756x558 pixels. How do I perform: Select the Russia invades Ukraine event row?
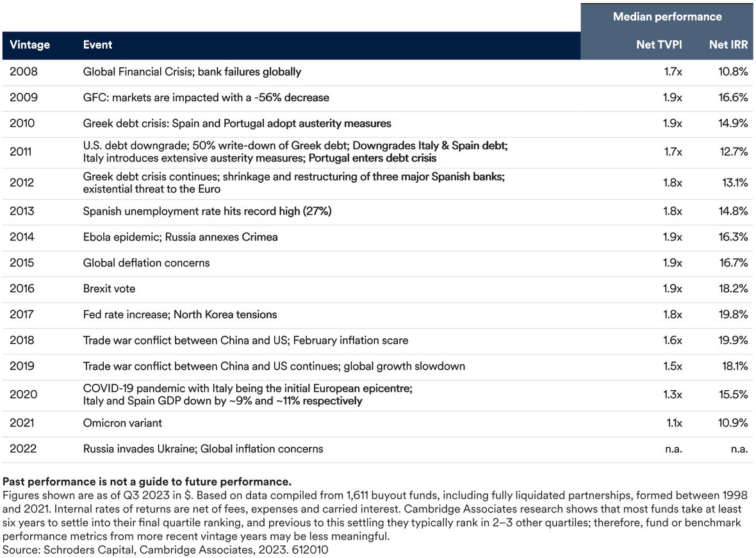pos(203,449)
